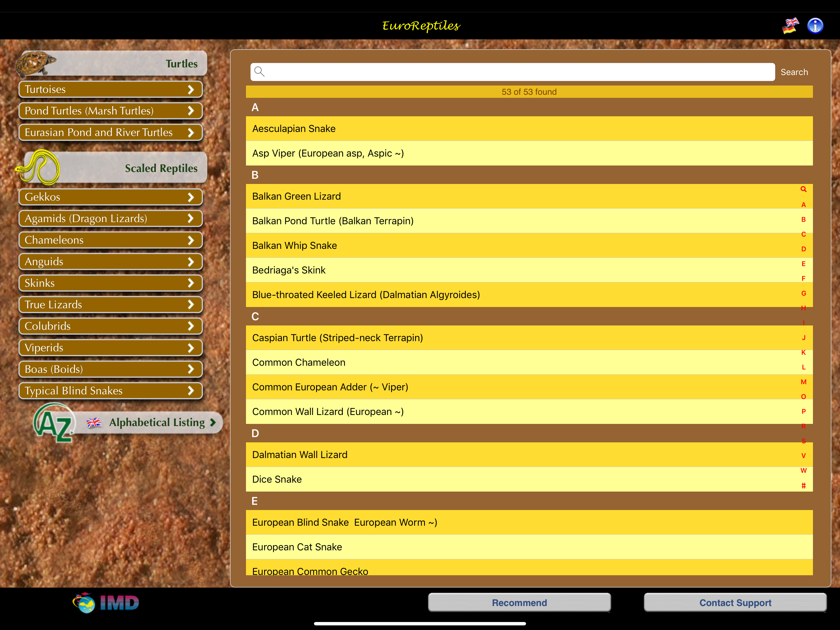Open the Colubrids category
The width and height of the screenshot is (840, 630).
pos(110,326)
